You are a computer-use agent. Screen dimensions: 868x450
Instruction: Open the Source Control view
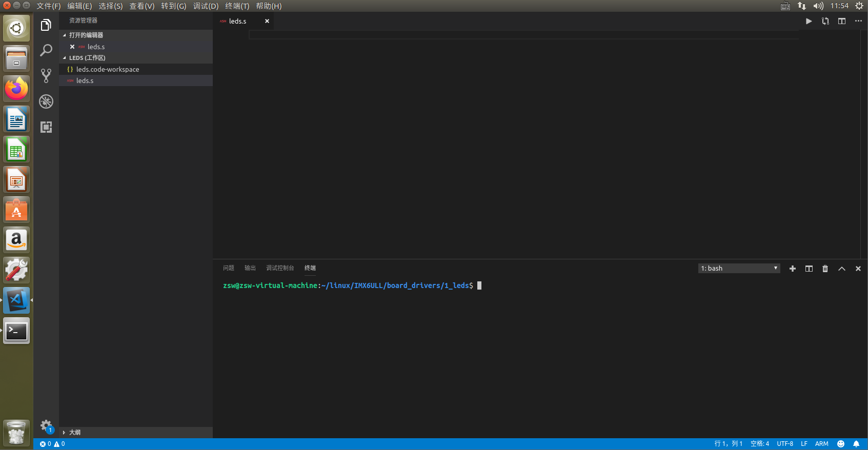tap(46, 76)
